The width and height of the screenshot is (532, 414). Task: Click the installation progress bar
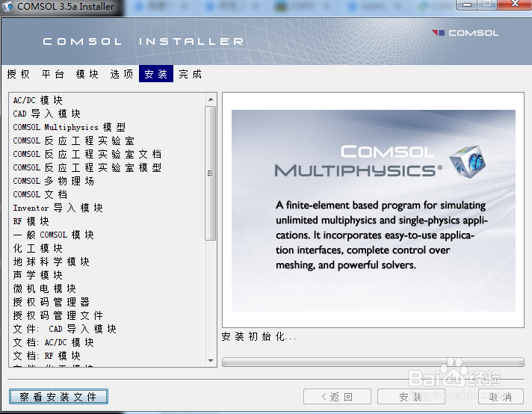click(373, 362)
